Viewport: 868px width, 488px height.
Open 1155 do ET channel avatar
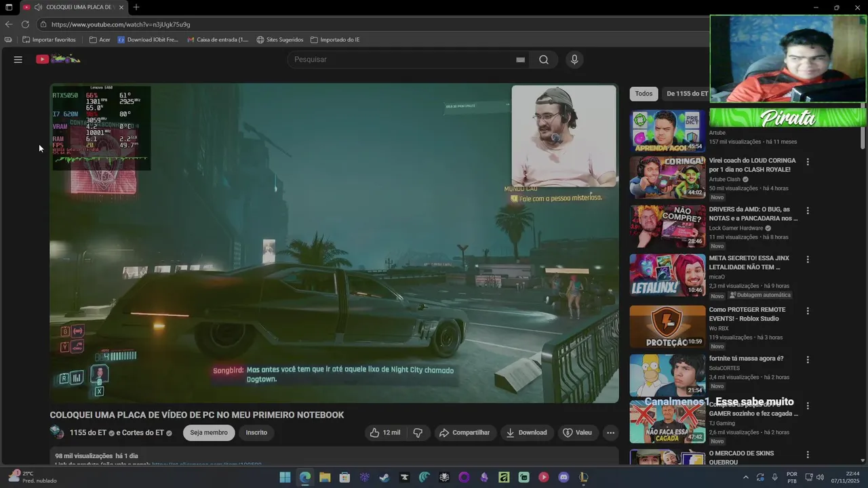point(57,432)
